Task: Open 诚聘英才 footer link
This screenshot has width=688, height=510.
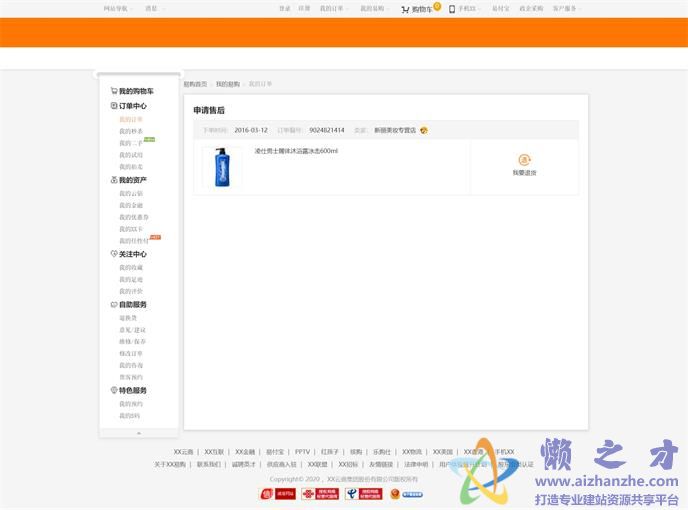Action: (x=244, y=464)
